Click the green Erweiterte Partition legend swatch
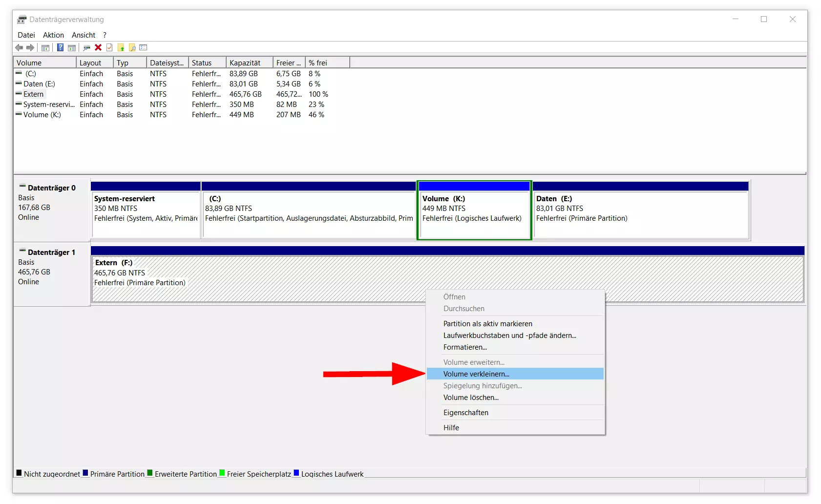 150,473
